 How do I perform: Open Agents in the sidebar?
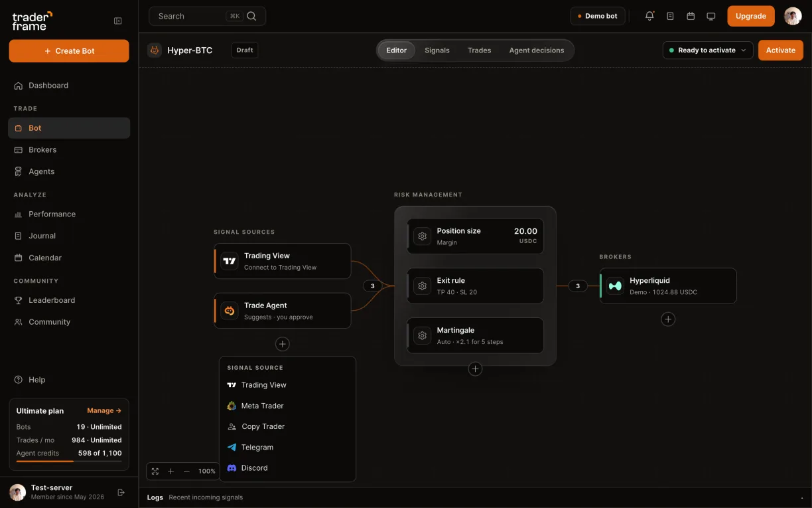click(69, 171)
